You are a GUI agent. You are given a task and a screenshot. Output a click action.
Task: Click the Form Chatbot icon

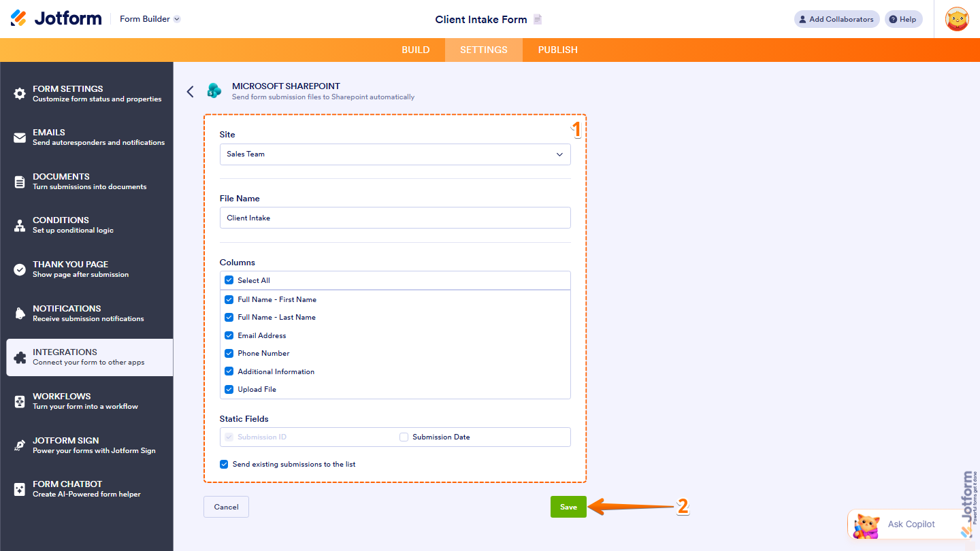point(20,489)
